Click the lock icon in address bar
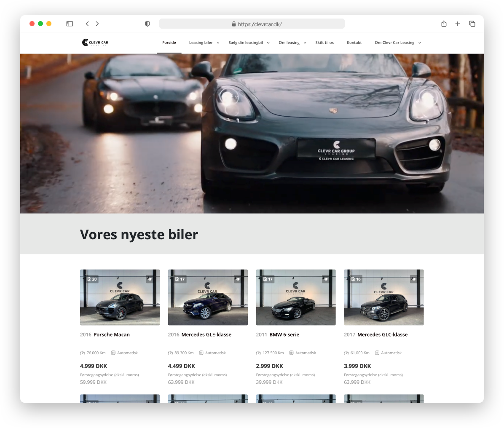 coord(234,24)
